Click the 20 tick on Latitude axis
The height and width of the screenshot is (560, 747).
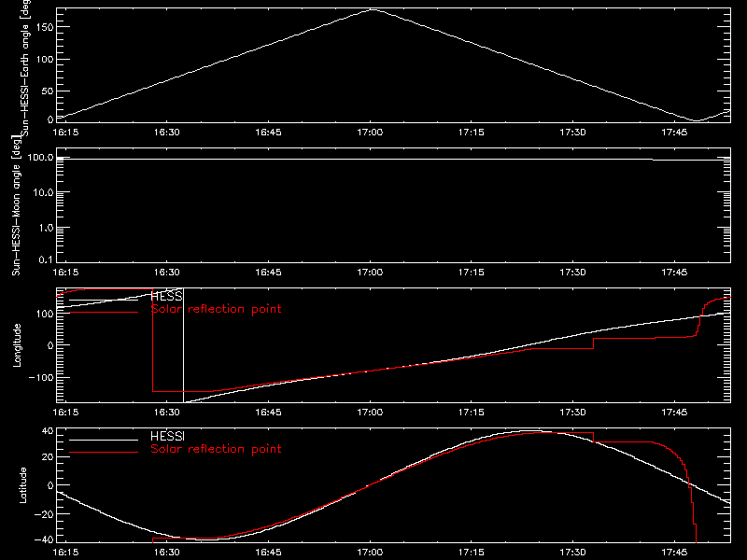[48, 457]
